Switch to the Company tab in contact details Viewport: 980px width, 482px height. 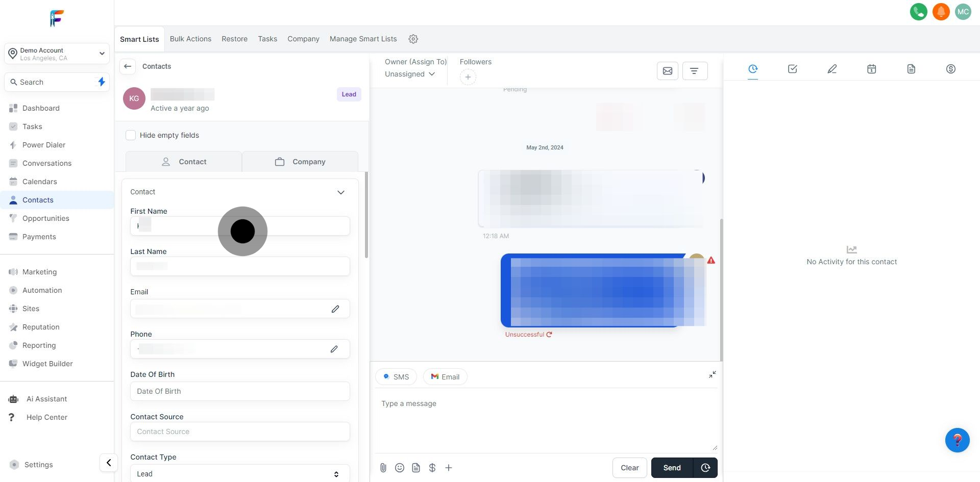pos(300,162)
